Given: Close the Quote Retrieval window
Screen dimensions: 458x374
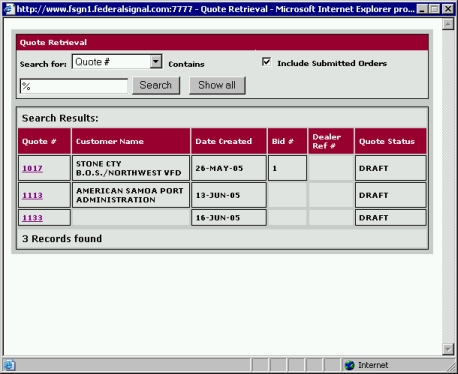Looking at the screenshot, I should coord(449,9).
